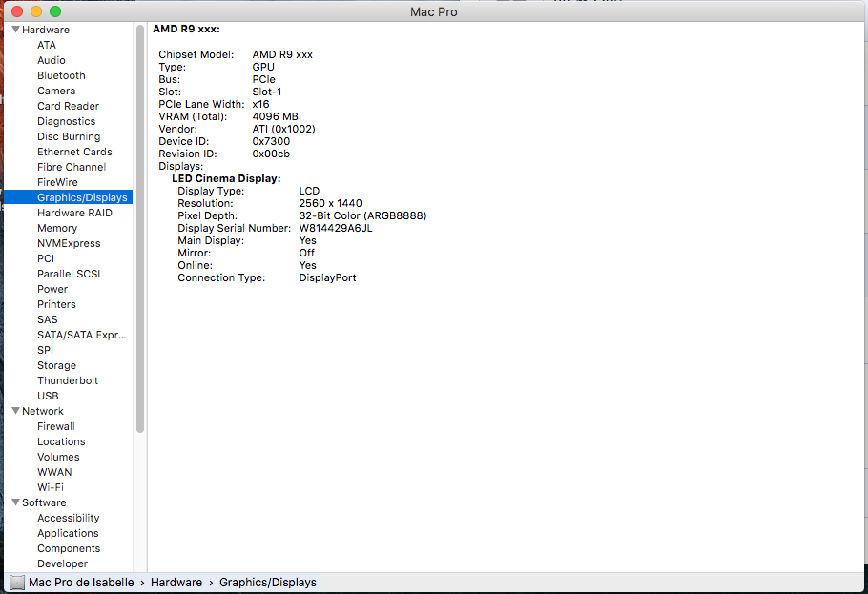
Task: Click the resolution value 2560 x 1440
Action: pyautogui.click(x=330, y=203)
